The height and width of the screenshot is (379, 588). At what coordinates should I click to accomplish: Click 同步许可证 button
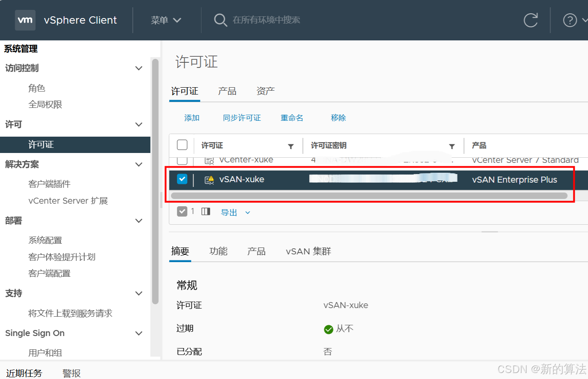pos(242,118)
